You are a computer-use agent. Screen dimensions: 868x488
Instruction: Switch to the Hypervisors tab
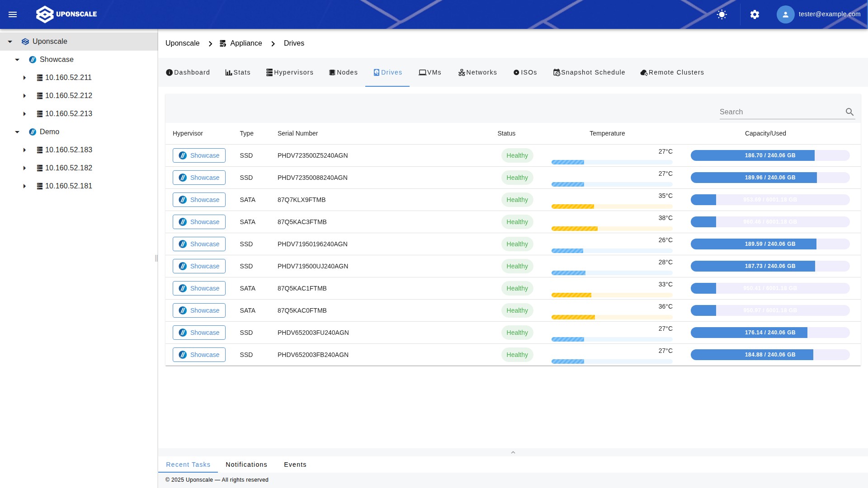click(x=290, y=72)
